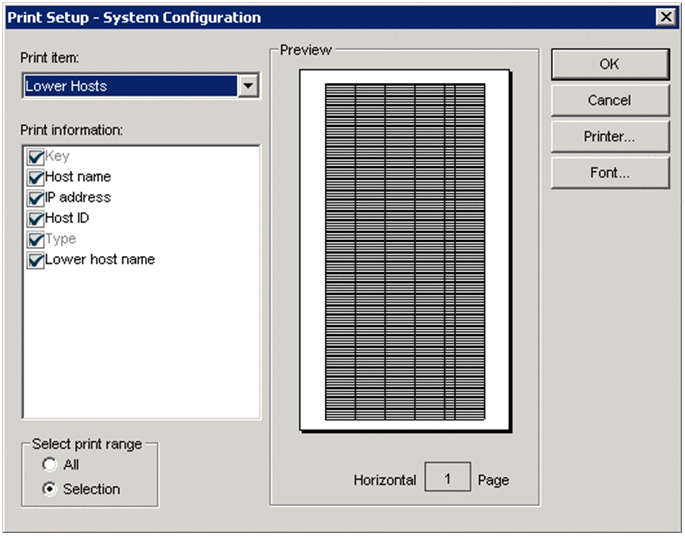Click the preview page thumbnail

[x=405, y=250]
